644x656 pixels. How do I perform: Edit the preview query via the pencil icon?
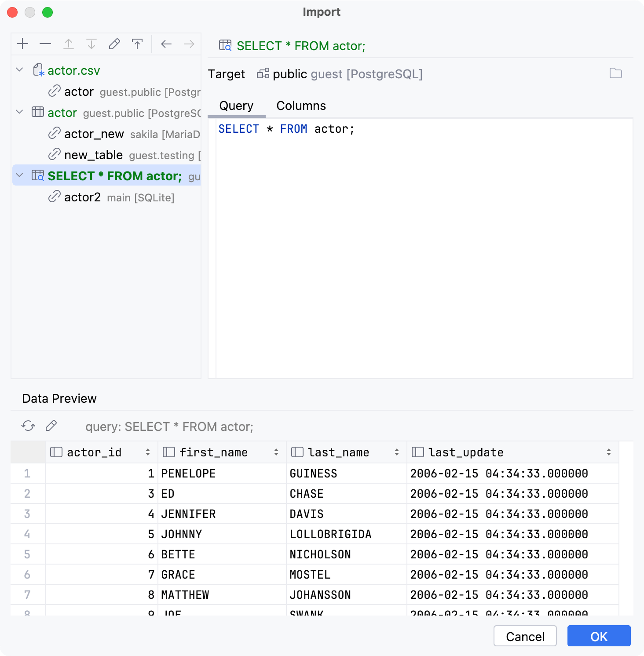[51, 426]
